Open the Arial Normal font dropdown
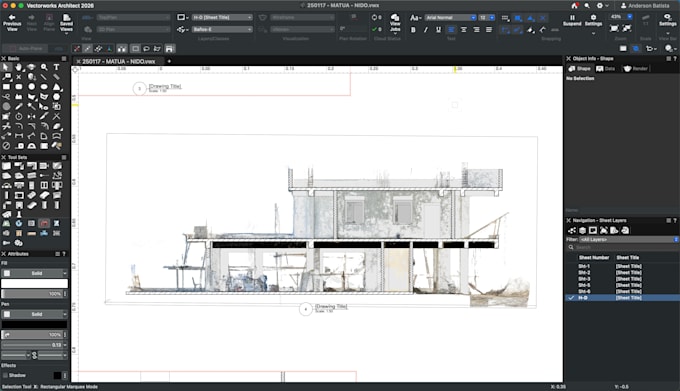The image size is (680, 391). 450,18
